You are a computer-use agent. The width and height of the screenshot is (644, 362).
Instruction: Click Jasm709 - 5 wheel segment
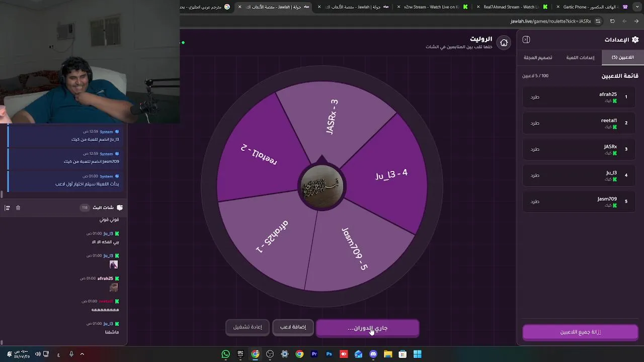pos(355,249)
